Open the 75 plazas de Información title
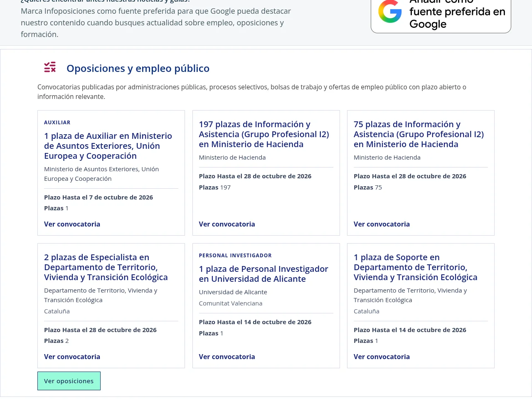 click(419, 134)
